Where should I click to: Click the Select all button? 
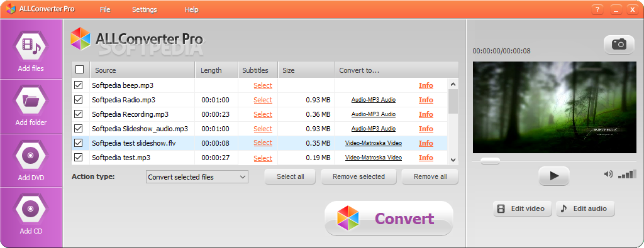[291, 176]
